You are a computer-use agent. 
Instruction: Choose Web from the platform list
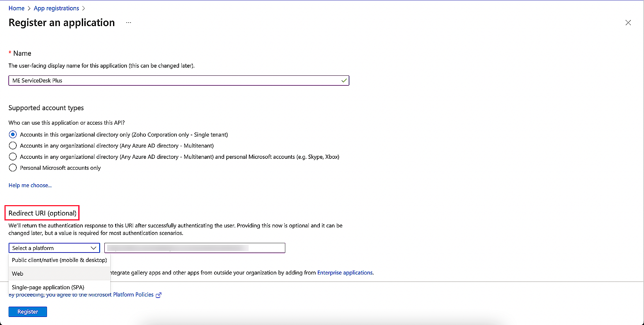(59, 273)
